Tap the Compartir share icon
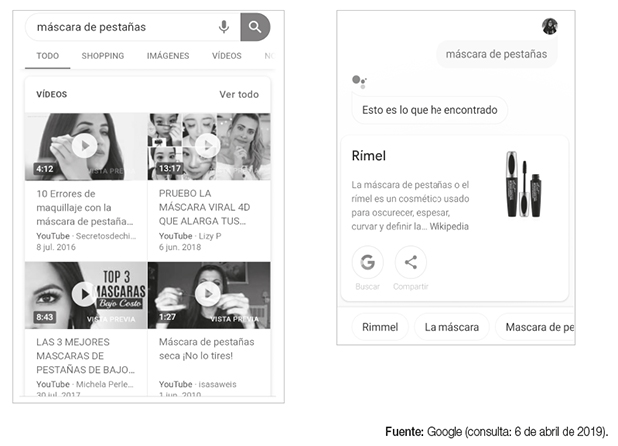The width and height of the screenshot is (618, 446). [411, 262]
